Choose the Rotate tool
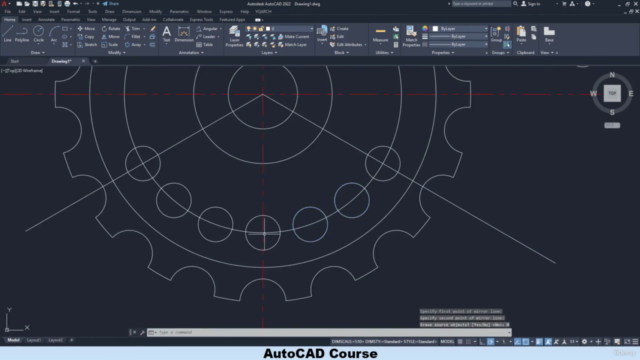 111,29
